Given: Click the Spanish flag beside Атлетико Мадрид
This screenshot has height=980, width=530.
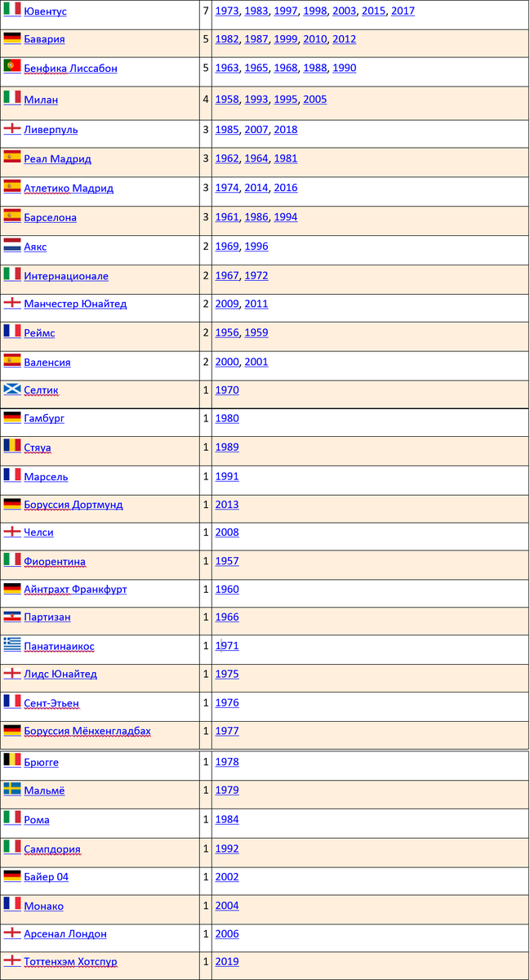Looking at the screenshot, I should (12, 187).
